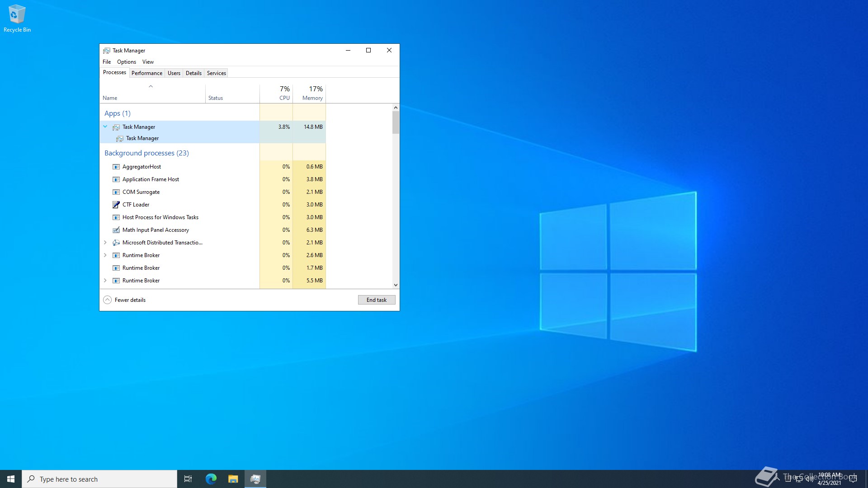Launch Microsoft Edge from the taskbar
The width and height of the screenshot is (868, 488).
(211, 479)
